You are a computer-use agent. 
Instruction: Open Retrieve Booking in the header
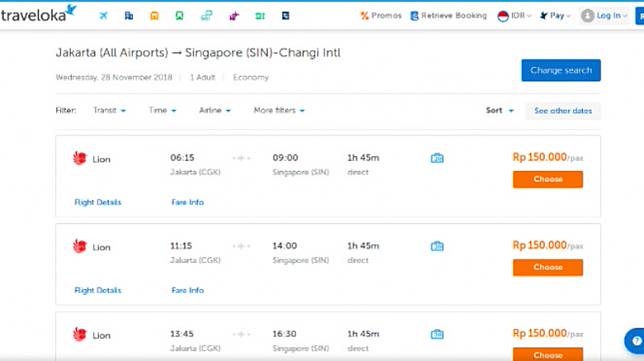click(x=448, y=16)
